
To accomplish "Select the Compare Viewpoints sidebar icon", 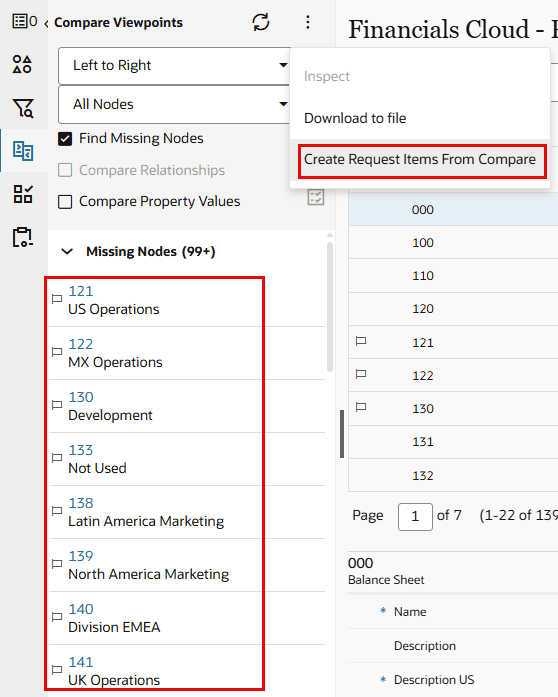I will 23,151.
